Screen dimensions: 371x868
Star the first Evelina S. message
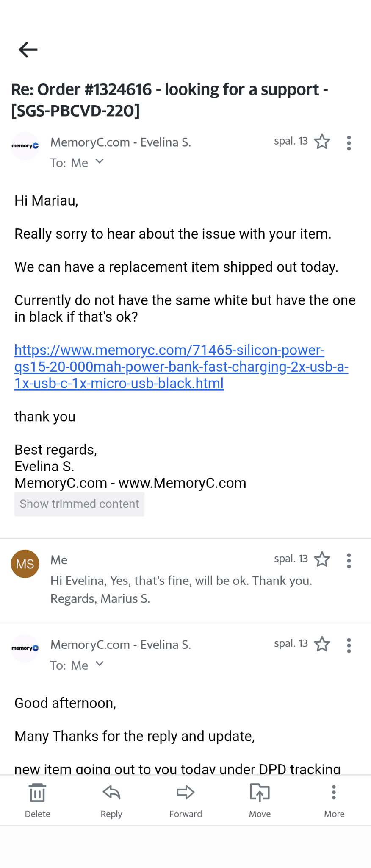coord(322,142)
